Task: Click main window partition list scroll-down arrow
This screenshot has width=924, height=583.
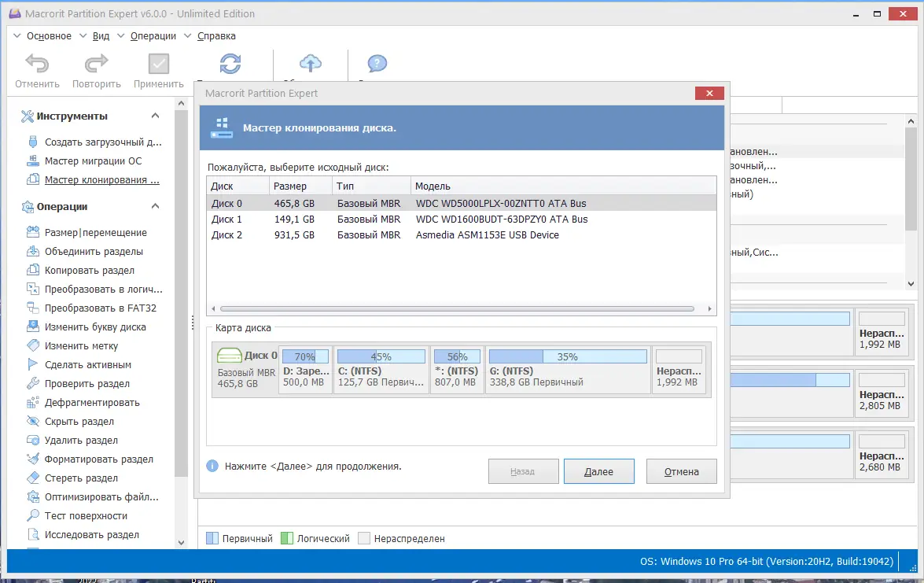Action: click(x=911, y=283)
